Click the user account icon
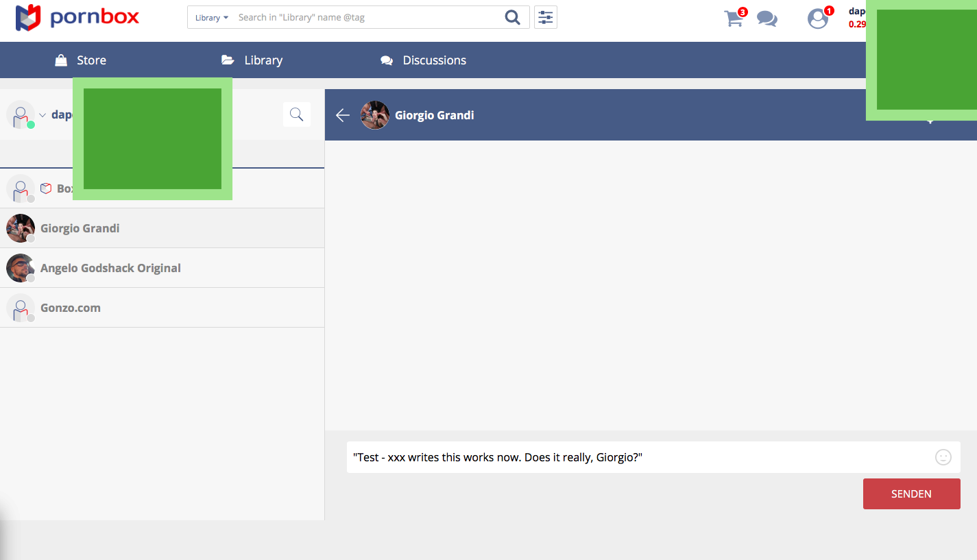The width and height of the screenshot is (977, 560). pos(817,19)
